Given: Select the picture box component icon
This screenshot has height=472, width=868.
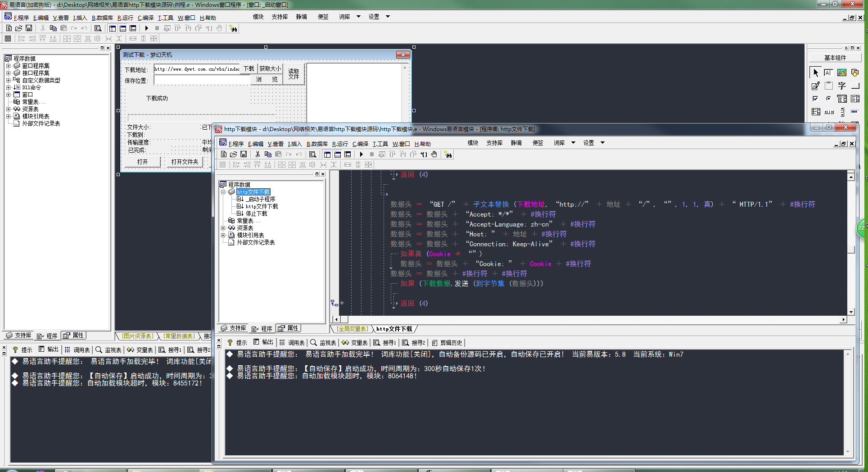Looking at the screenshot, I should point(841,73).
